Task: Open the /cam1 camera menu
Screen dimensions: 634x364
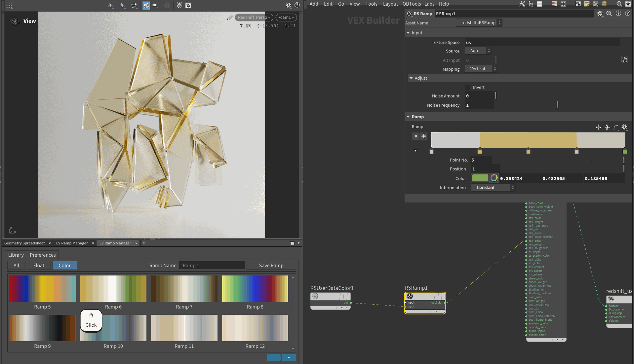Action: (x=286, y=18)
